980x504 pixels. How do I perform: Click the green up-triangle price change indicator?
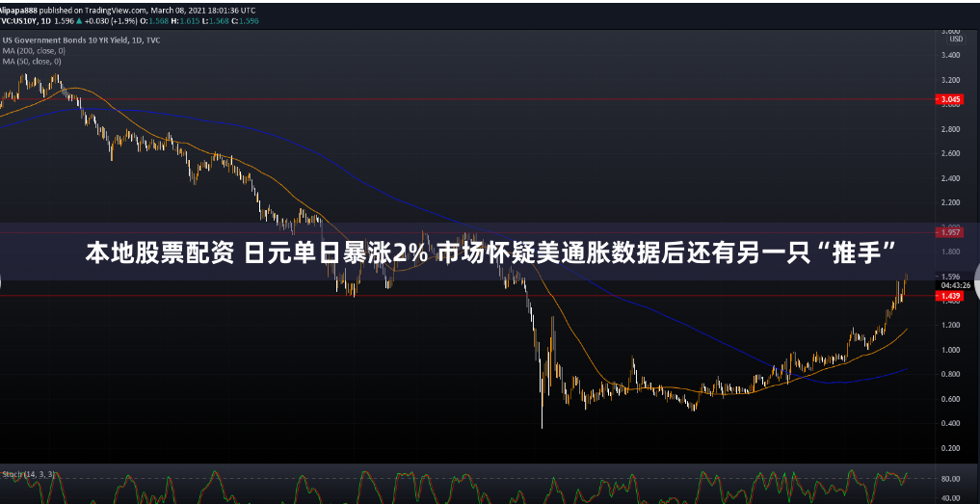click(x=79, y=18)
